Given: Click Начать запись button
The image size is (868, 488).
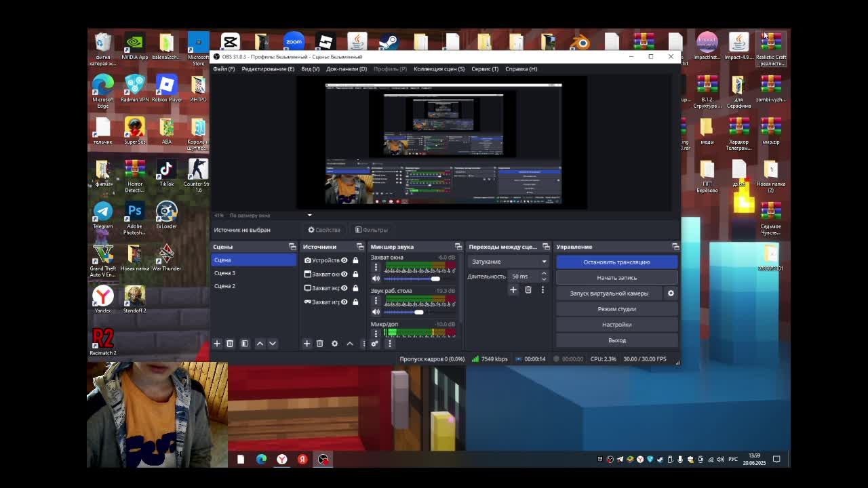Looking at the screenshot, I should [616, 278].
